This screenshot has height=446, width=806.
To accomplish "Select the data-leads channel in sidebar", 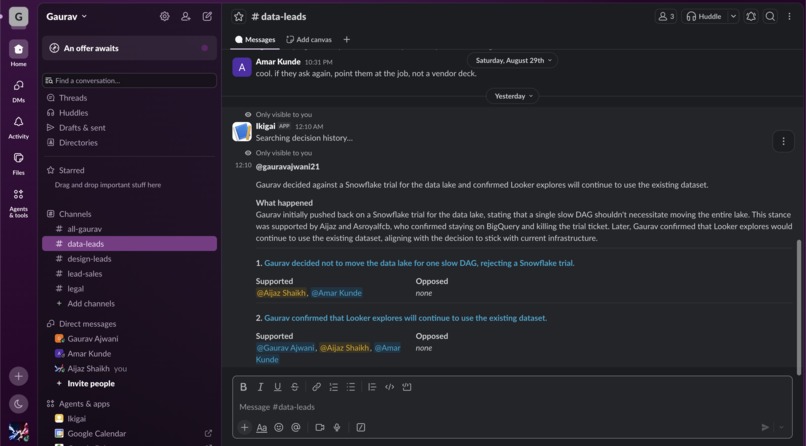I will coord(130,244).
